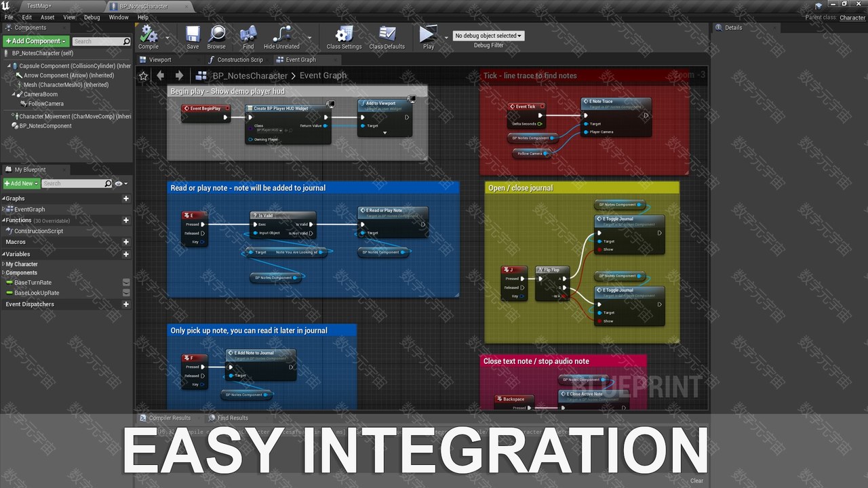
Task: Click the search magnifier in the Components panel
Action: pyautogui.click(x=126, y=41)
